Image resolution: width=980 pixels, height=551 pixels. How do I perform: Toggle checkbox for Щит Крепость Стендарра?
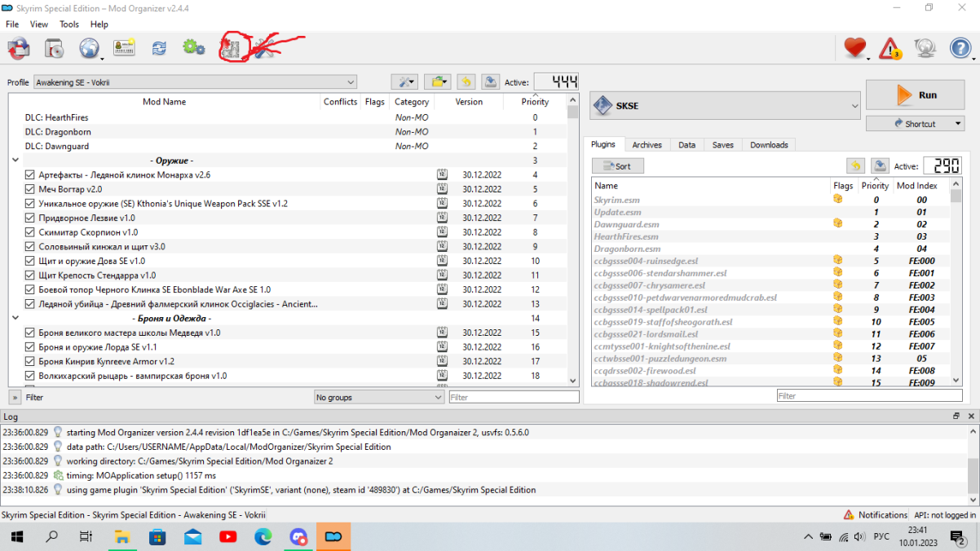pyautogui.click(x=30, y=275)
